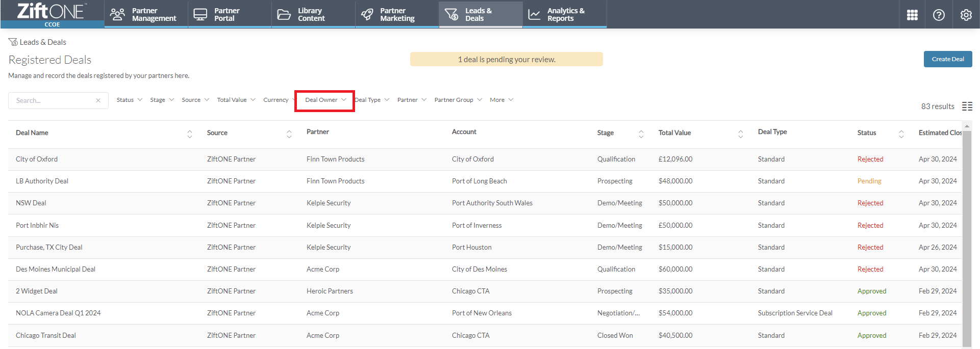Screen dimensions: 980x349
Task: Click the Partner column header
Action: [318, 131]
